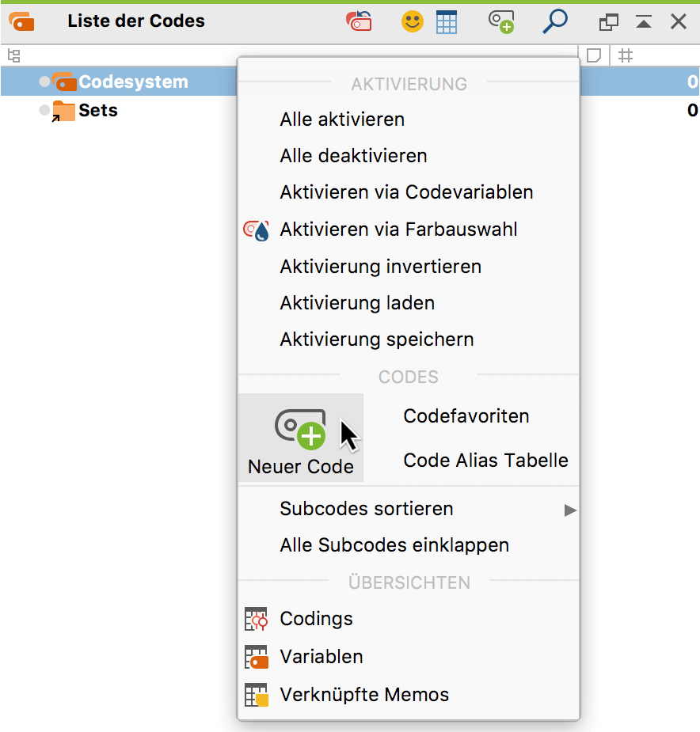The image size is (700, 732).
Task: Click the Liste der Codes title text
Action: click(x=136, y=21)
